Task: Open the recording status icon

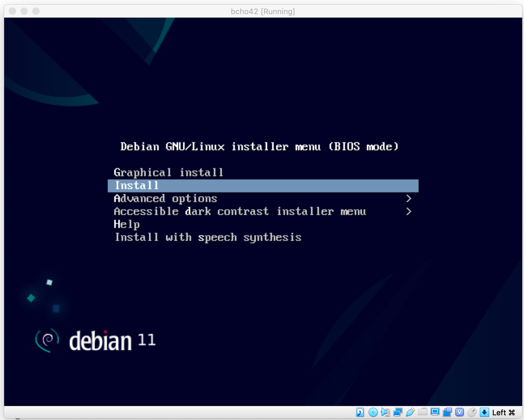Action: pyautogui.click(x=447, y=412)
